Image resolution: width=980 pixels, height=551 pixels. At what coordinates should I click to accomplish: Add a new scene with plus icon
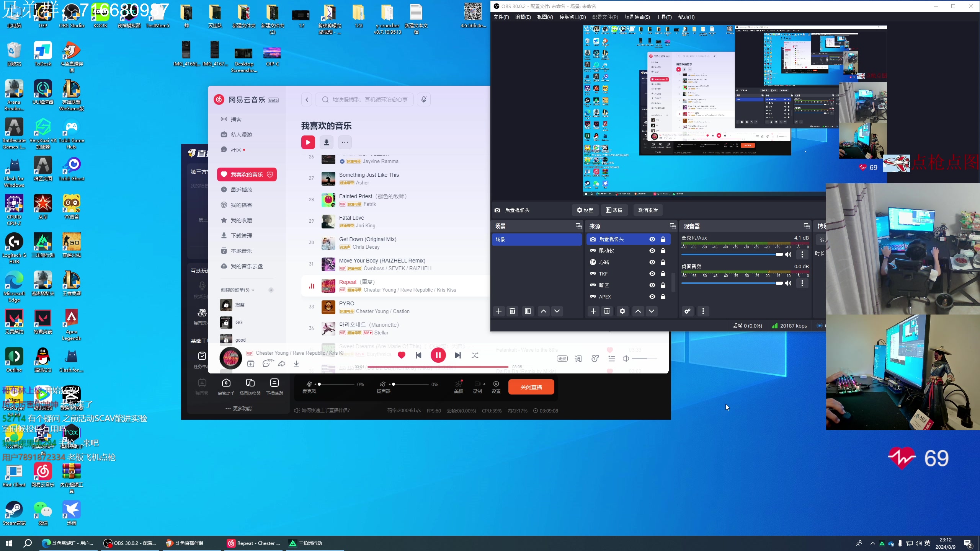[x=499, y=311]
